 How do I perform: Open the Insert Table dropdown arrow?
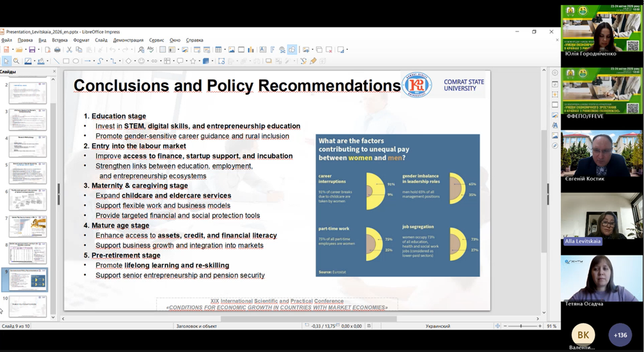[224, 50]
